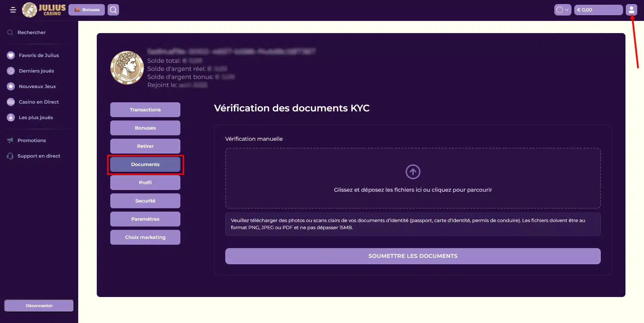644x323 pixels.
Task: Click the Favoris de Julius heart icon
Action: [10, 55]
